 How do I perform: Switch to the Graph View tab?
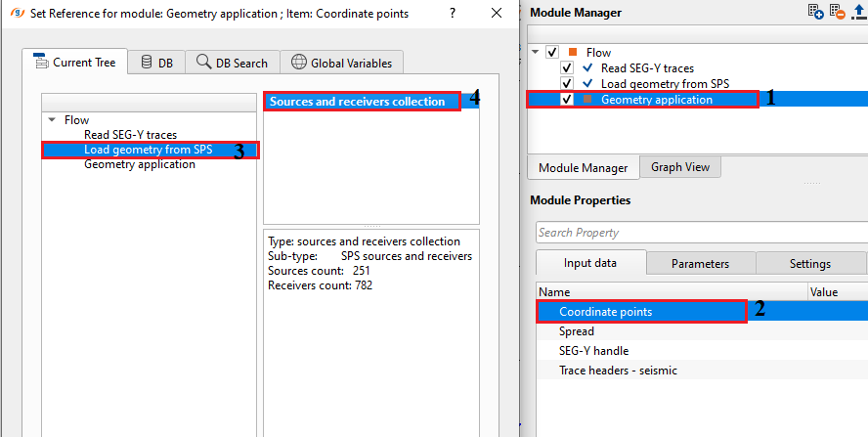pyautogui.click(x=680, y=167)
